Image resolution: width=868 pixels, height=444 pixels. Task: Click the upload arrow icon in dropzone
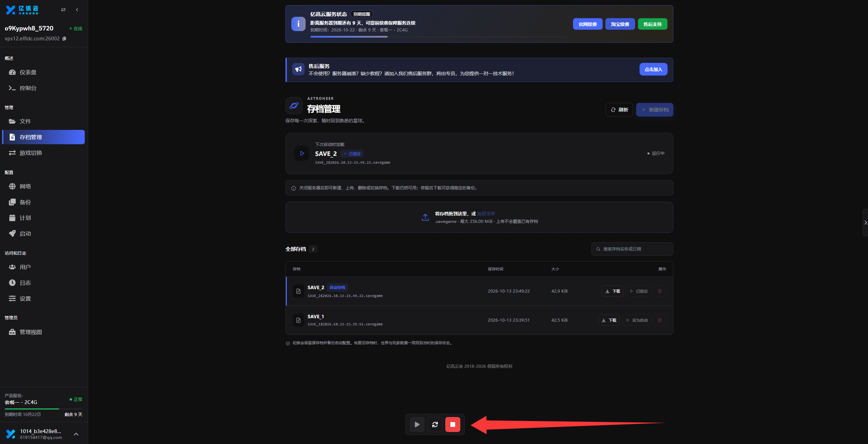[x=425, y=217]
